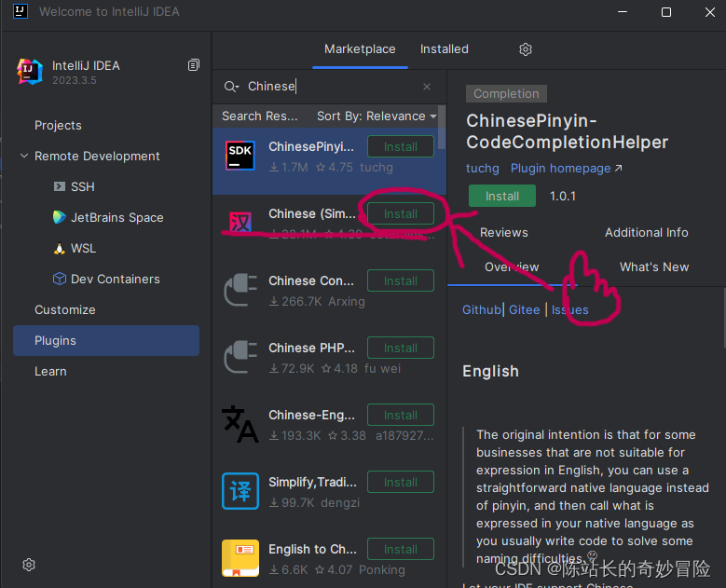Click the search magnifier icon
Screen dimensions: 726x588
coord(231,87)
